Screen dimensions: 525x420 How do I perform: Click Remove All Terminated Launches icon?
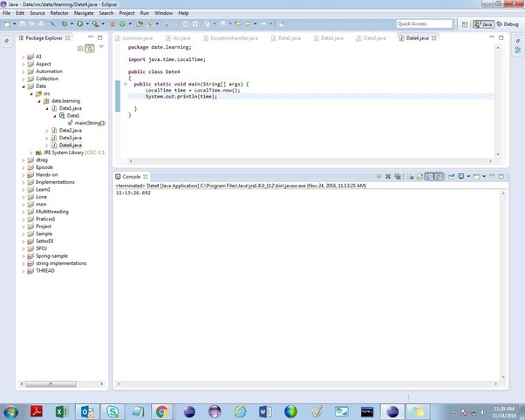pyautogui.click(x=398, y=176)
